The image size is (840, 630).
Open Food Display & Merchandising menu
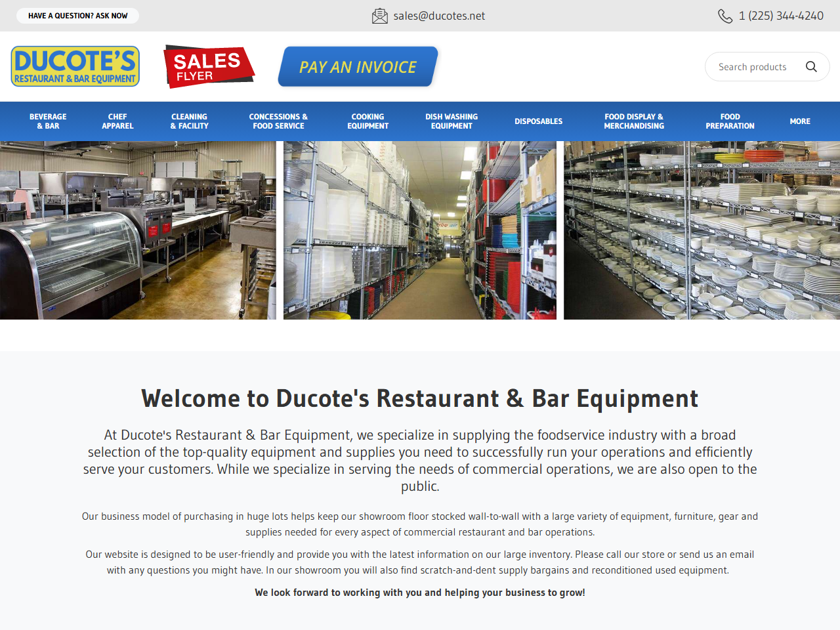(x=634, y=121)
